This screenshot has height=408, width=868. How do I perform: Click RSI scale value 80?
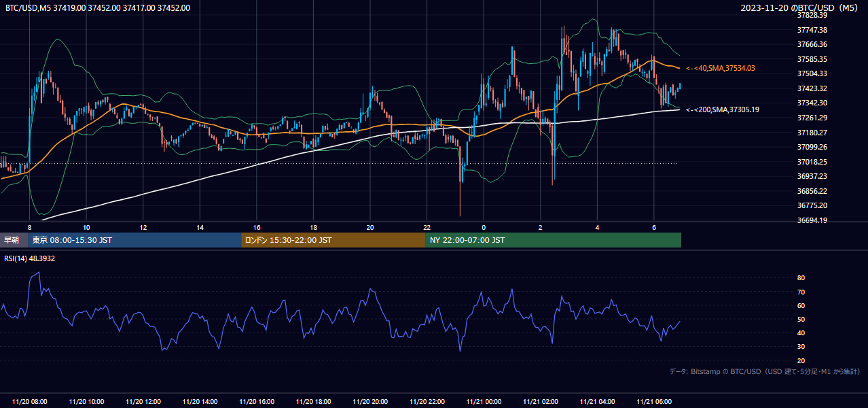[x=801, y=278]
